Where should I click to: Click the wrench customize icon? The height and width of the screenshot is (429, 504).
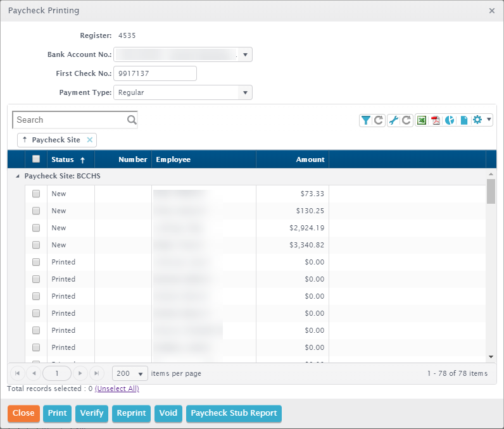pyautogui.click(x=393, y=120)
